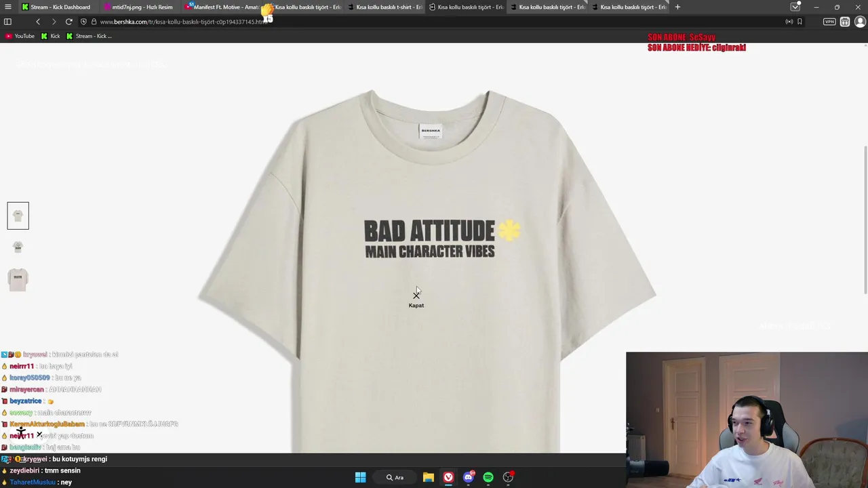Select the second small t-shirt thumbnail
The image size is (868, 488).
(18, 247)
